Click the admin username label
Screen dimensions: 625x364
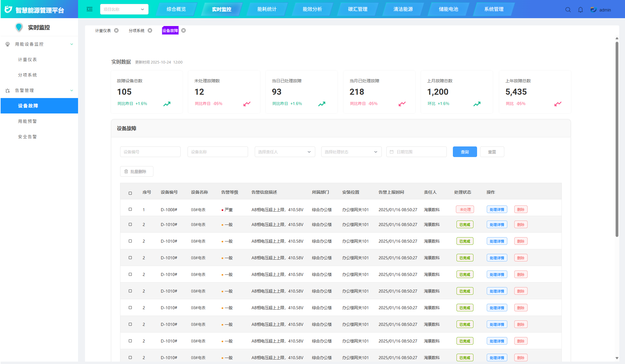pyautogui.click(x=605, y=10)
